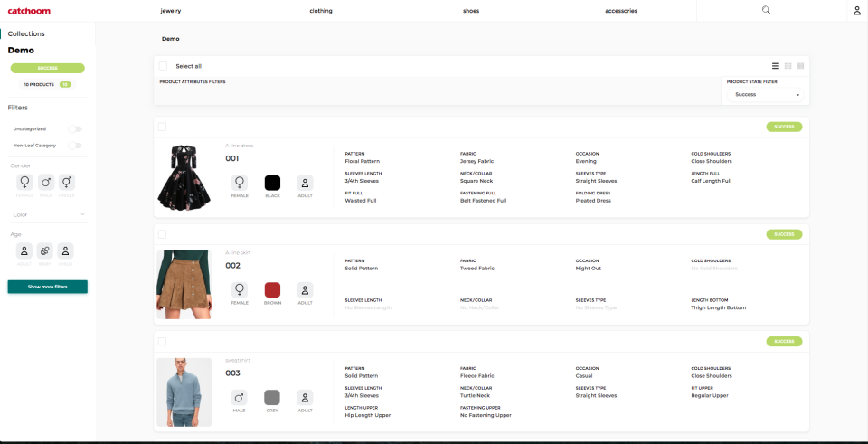Click brown color swatch on product 002
This screenshot has width=868, height=444.
coord(272,289)
